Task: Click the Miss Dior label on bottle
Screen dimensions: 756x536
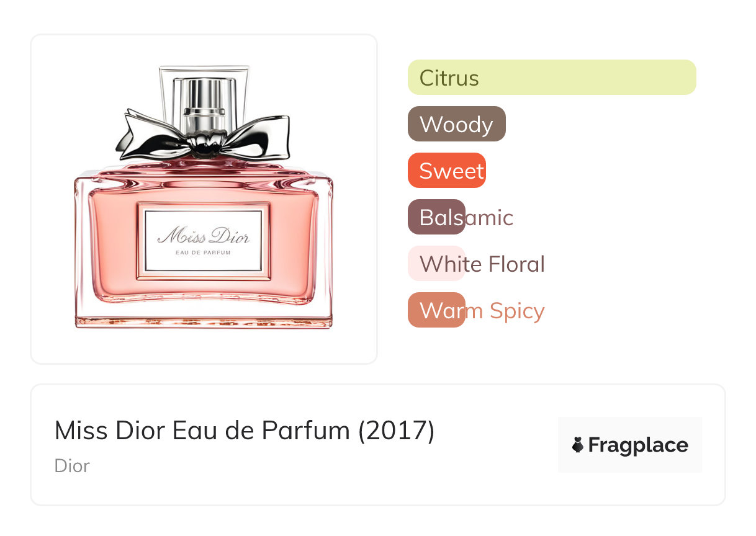Action: point(204,241)
